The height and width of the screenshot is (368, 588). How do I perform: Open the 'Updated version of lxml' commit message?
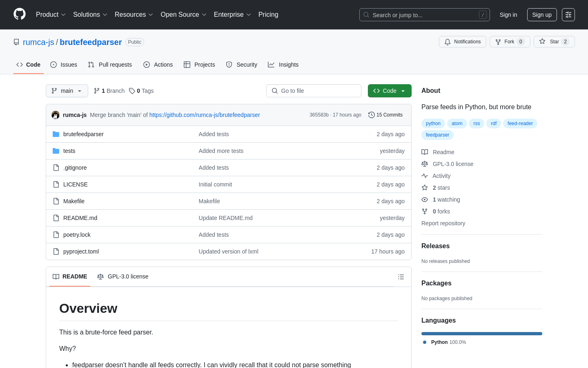coord(228,251)
